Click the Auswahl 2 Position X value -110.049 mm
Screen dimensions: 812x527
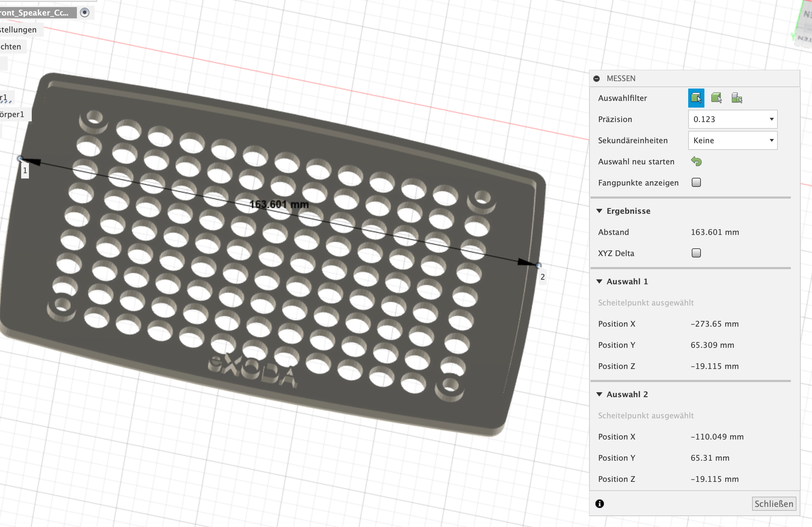pyautogui.click(x=717, y=437)
